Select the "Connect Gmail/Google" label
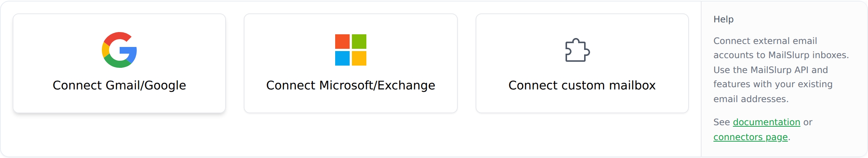 [x=119, y=85]
